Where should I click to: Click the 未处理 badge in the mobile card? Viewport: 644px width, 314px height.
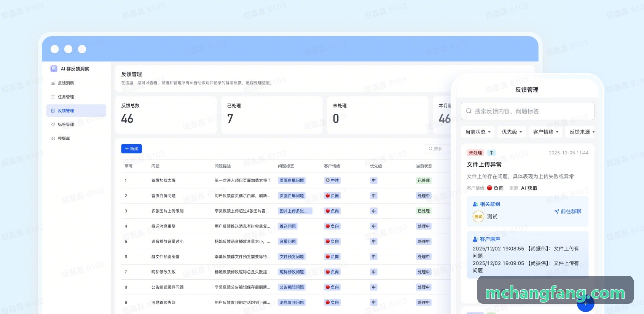tap(475, 153)
